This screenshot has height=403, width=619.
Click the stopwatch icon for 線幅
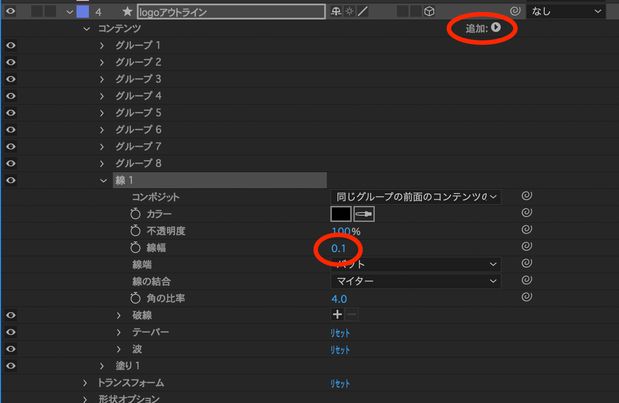pyautogui.click(x=137, y=247)
